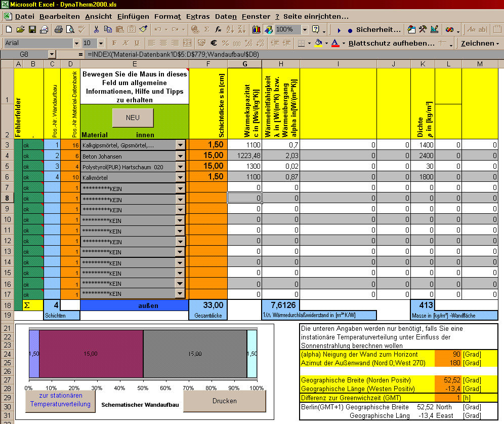The image size is (504, 424).
Task: Click the gray dotted 15,00 chart segment
Action: tap(195, 354)
